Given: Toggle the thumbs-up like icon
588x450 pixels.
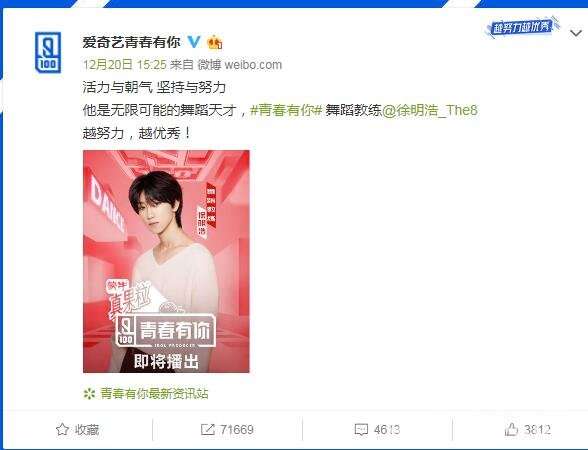Looking at the screenshot, I should click(512, 429).
